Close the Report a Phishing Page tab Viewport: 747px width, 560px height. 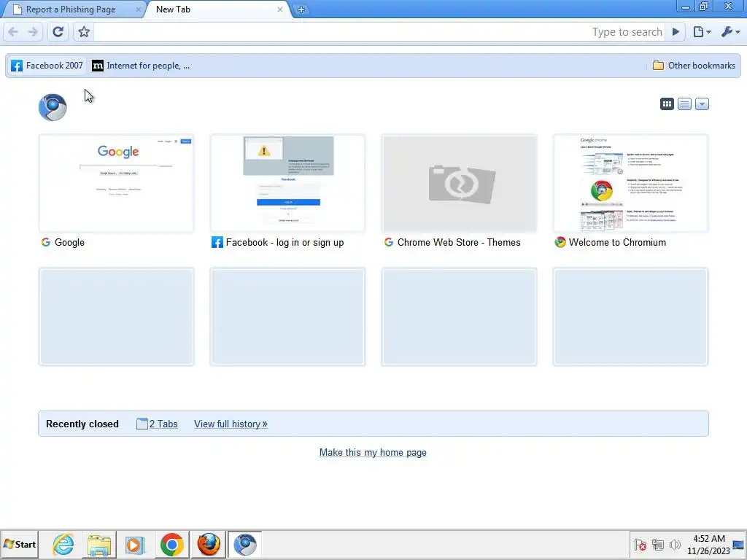[x=138, y=9]
